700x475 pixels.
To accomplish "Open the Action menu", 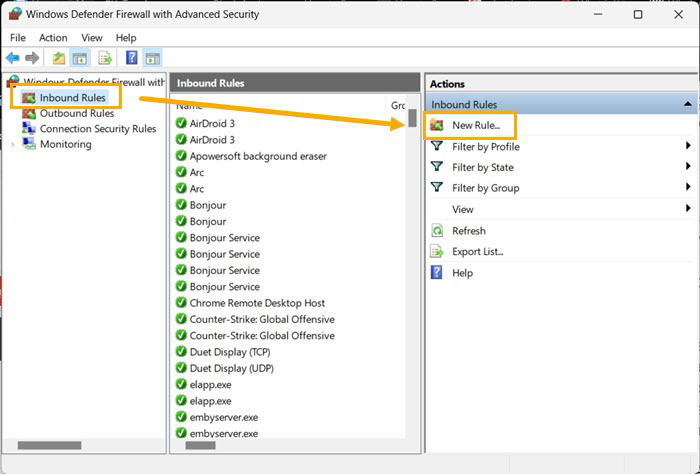I will click(53, 38).
